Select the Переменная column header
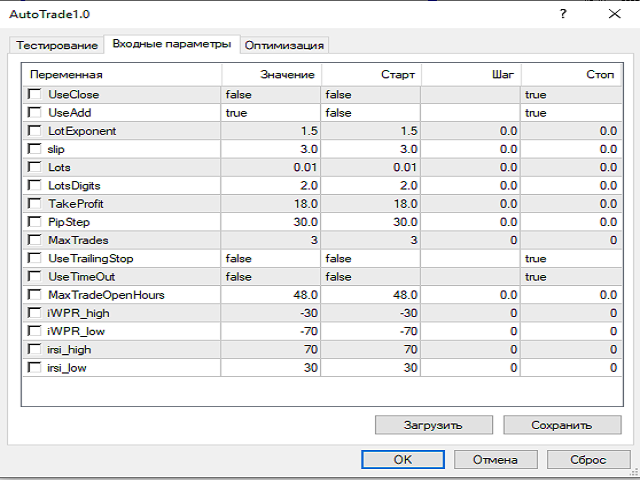The width and height of the screenshot is (640, 480). [122, 75]
